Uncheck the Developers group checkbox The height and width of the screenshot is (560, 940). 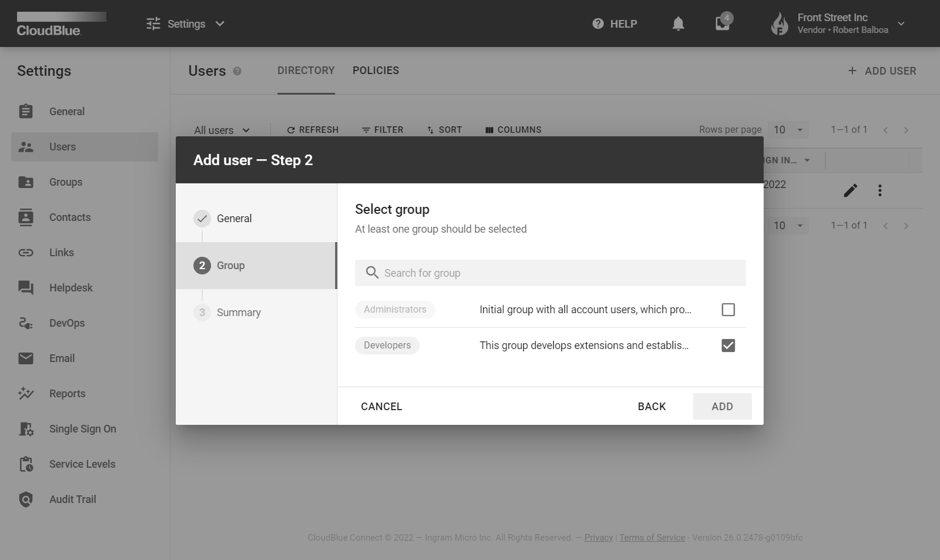click(728, 346)
